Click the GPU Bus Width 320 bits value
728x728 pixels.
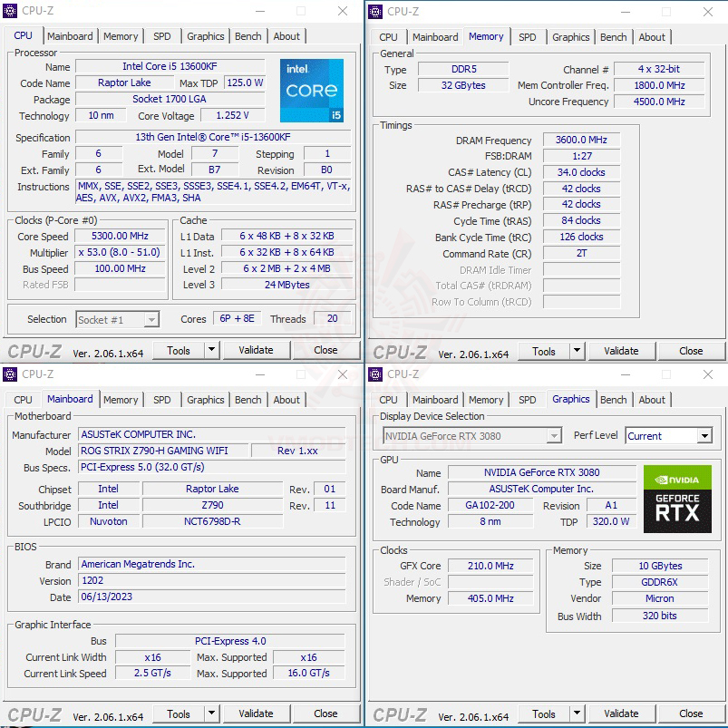point(659,616)
